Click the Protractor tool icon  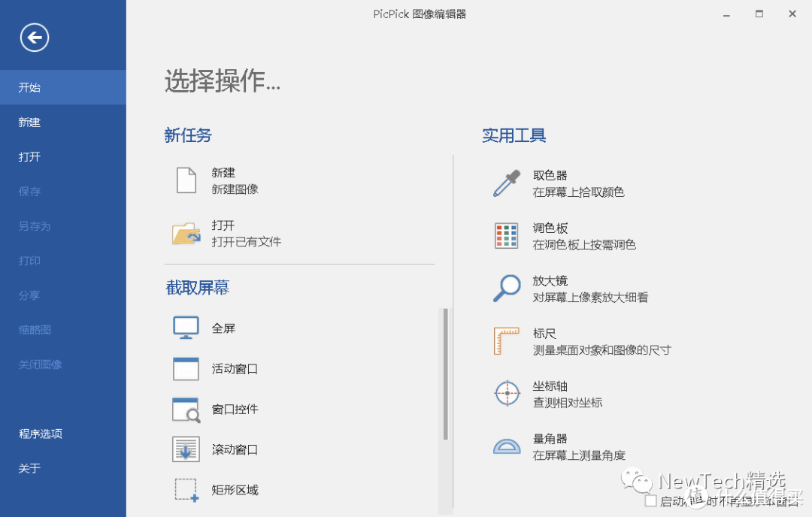(x=507, y=446)
